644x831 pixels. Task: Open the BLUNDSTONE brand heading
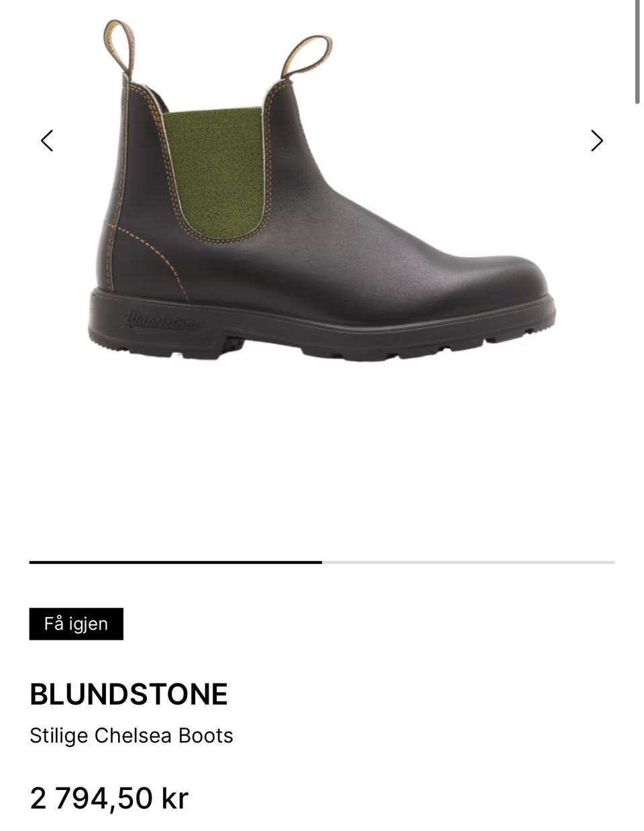pos(129,694)
